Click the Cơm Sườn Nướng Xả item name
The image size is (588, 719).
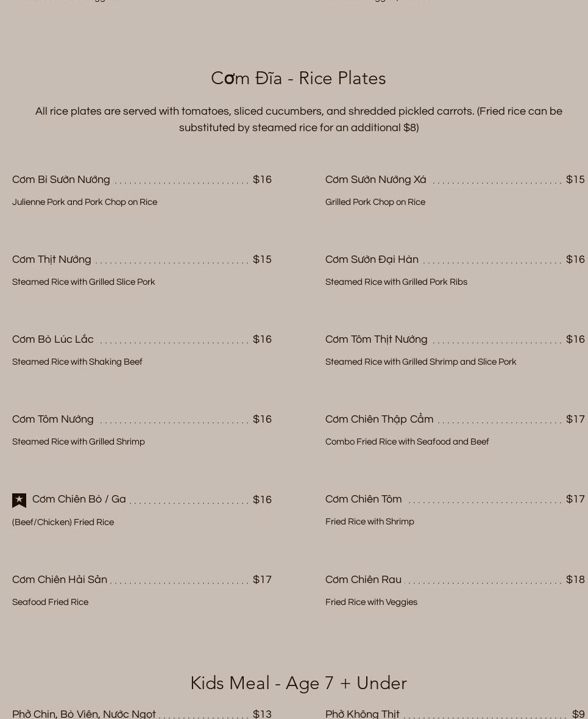point(375,180)
